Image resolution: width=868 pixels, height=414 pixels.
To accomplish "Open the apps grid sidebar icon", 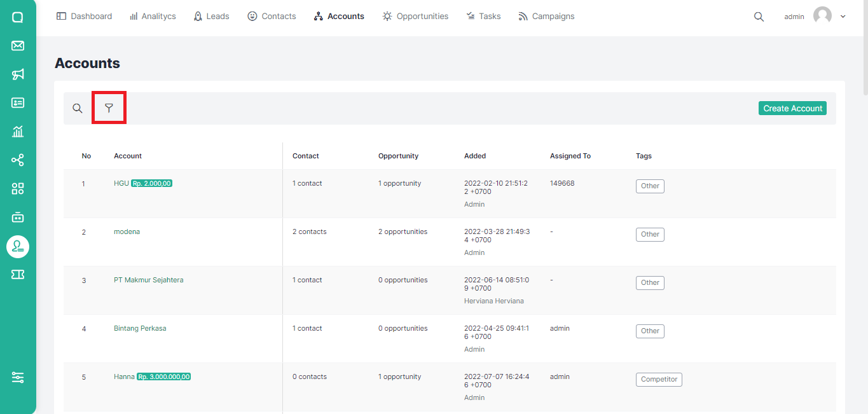I will click(x=18, y=188).
